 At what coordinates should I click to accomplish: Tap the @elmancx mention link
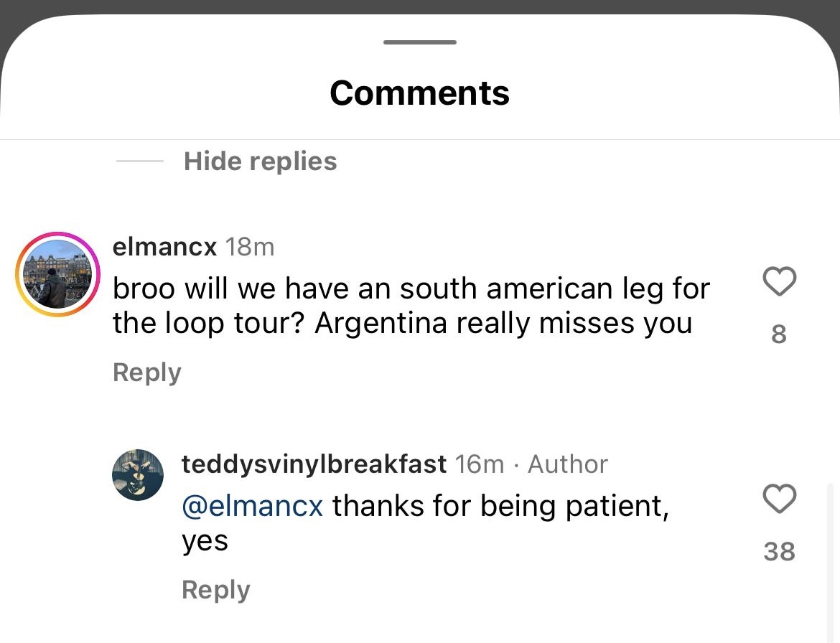coord(252,506)
